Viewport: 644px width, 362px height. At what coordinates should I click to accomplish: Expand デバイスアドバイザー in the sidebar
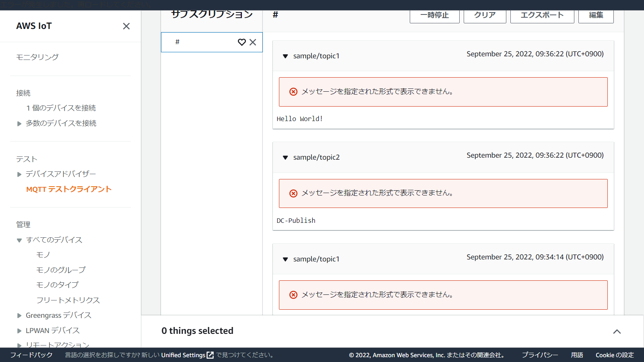(x=19, y=175)
